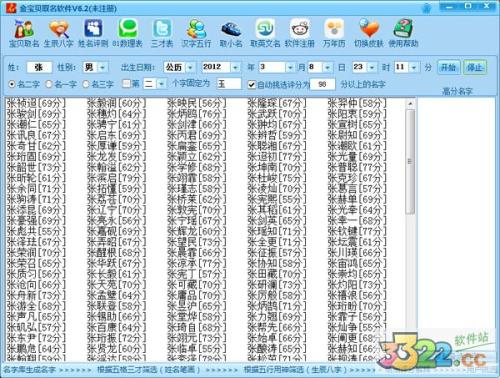
Task: Select the 名一字 one-character name option
Action: point(61,84)
